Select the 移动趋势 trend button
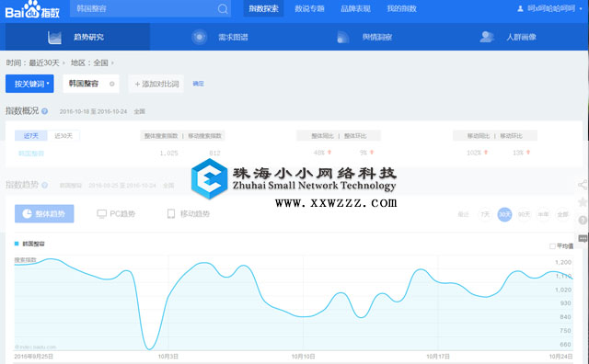 (188, 213)
